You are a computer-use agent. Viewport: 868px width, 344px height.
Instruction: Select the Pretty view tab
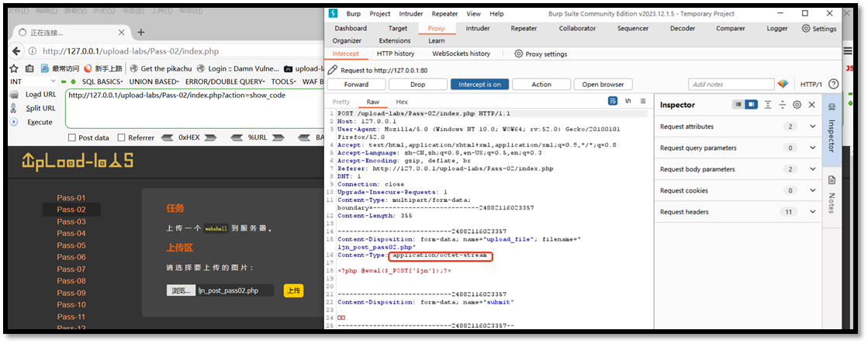coord(341,102)
